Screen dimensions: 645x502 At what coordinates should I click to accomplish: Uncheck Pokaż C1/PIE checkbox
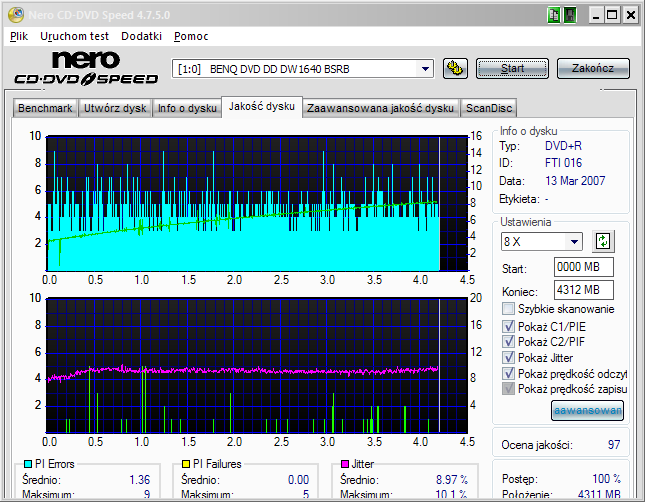pos(508,326)
